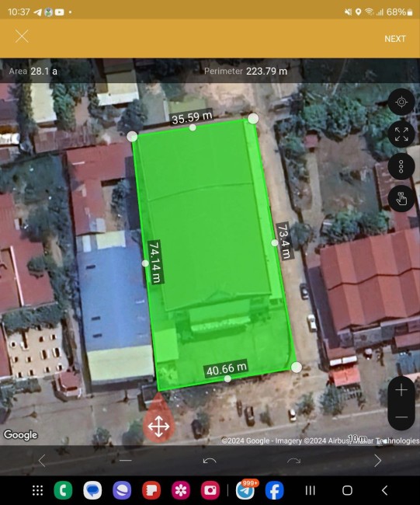Select the top-right corner vertex of polygon
The image size is (420, 505).
[253, 119]
